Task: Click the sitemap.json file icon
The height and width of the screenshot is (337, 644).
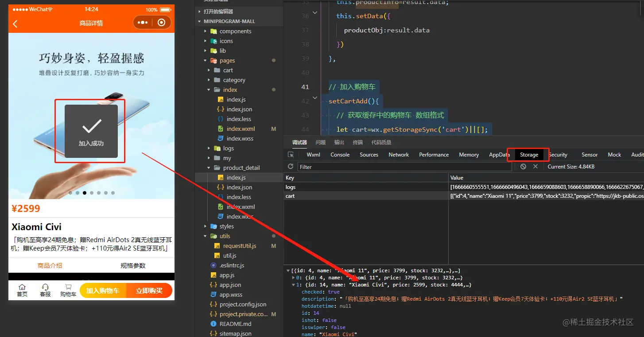Action: [213, 333]
